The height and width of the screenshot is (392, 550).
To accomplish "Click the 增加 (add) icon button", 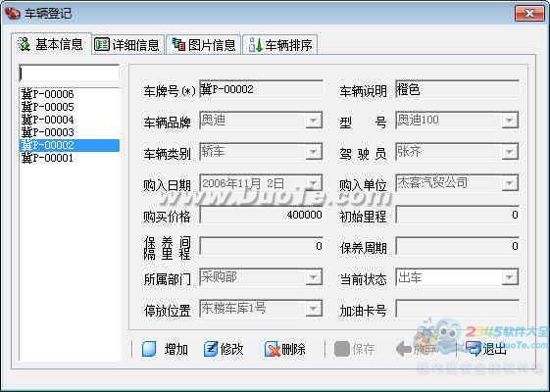I will tap(149, 349).
